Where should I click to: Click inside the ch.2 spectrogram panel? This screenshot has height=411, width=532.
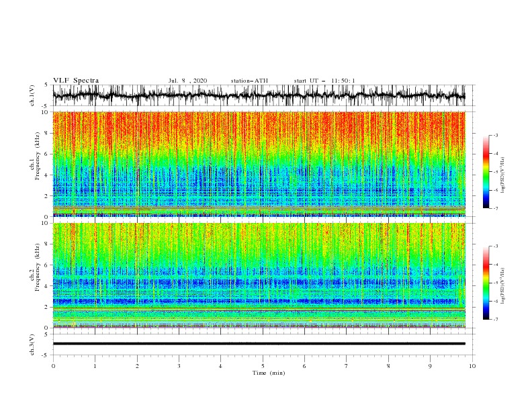click(259, 275)
